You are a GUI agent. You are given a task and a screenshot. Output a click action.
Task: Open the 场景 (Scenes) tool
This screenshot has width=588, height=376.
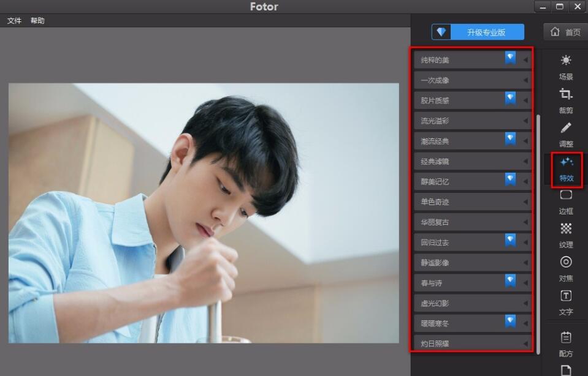click(566, 67)
